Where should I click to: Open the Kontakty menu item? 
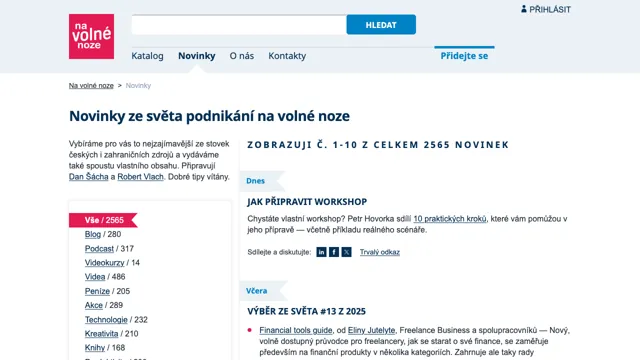(287, 56)
